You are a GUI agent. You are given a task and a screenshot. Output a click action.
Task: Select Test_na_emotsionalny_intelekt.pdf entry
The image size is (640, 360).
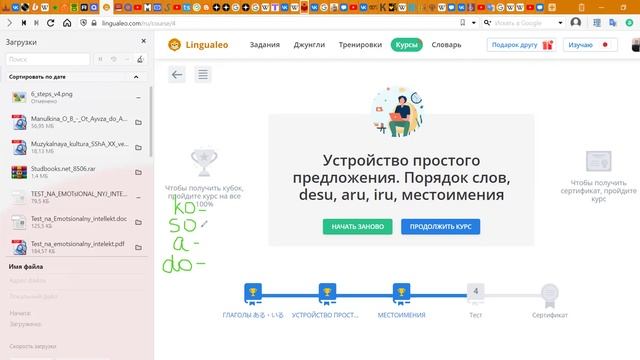pos(77,247)
